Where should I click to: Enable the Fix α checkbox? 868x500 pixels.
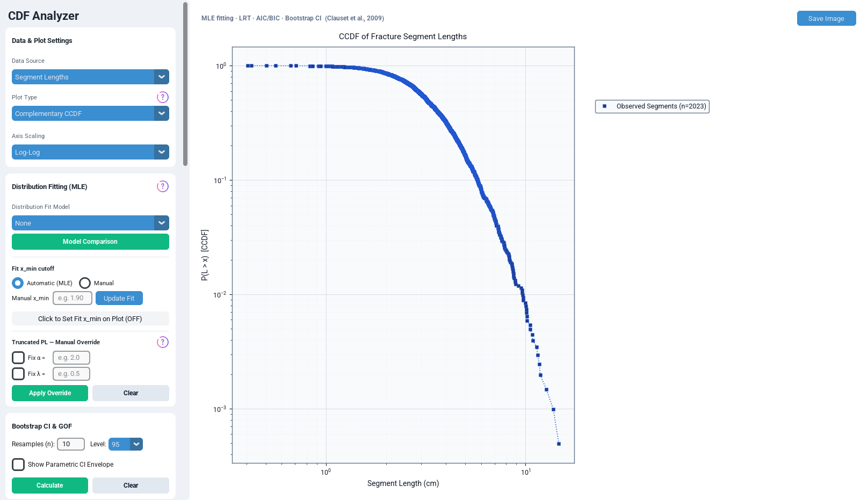(x=18, y=358)
